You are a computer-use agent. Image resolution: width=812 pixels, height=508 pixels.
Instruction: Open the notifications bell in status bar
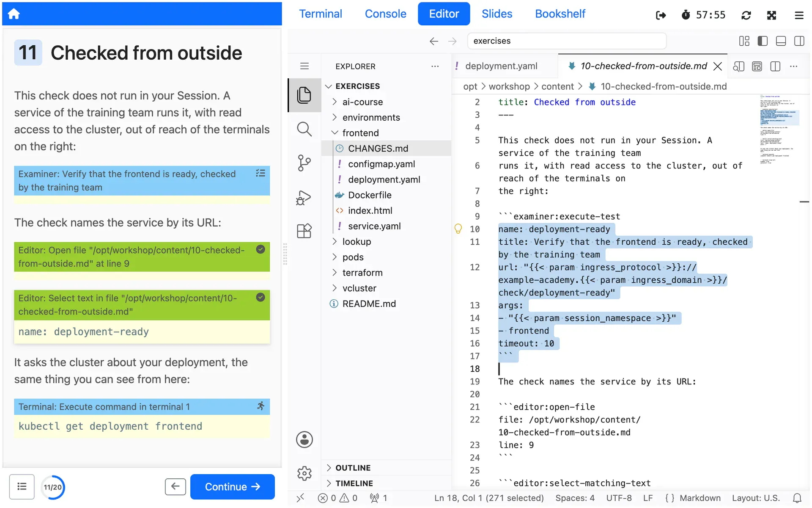coord(797,498)
